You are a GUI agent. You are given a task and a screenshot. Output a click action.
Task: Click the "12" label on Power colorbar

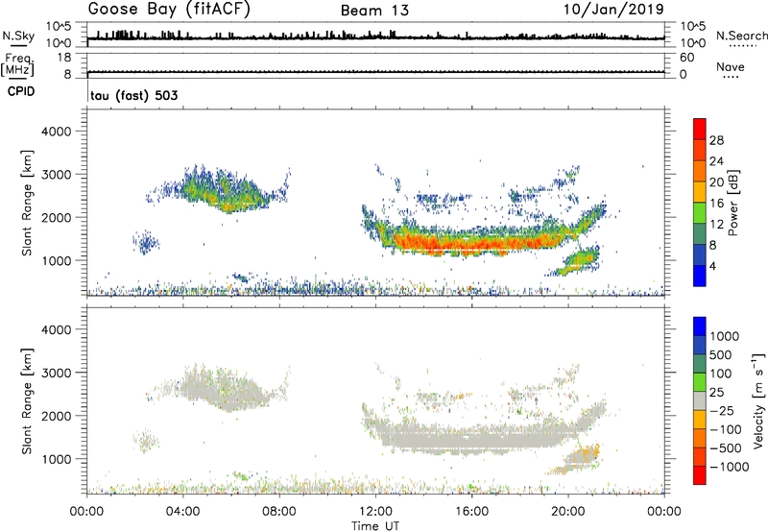click(716, 225)
